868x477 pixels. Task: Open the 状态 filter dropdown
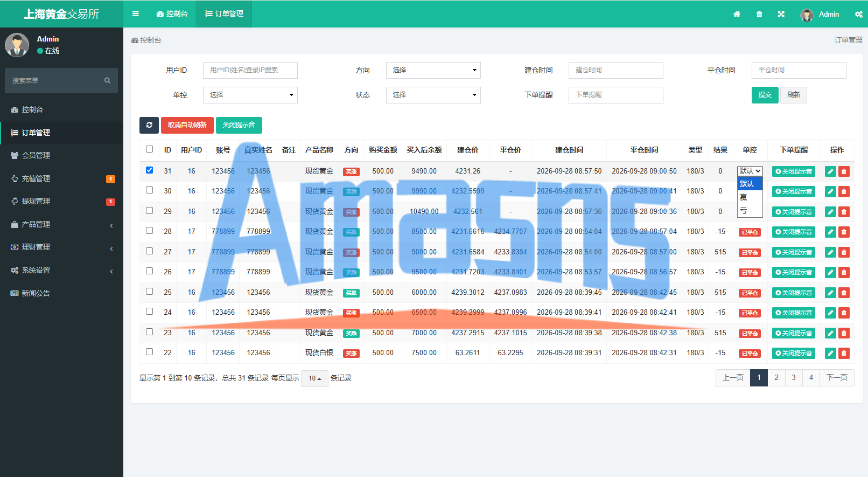click(x=433, y=95)
